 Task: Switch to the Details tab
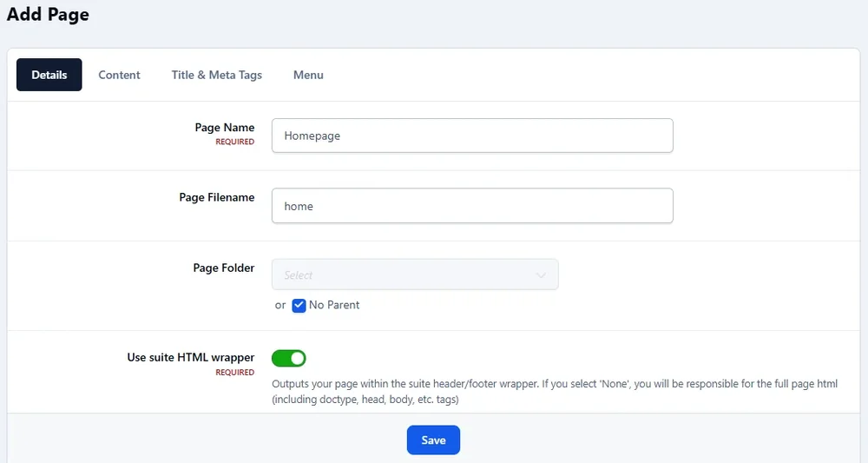click(49, 75)
